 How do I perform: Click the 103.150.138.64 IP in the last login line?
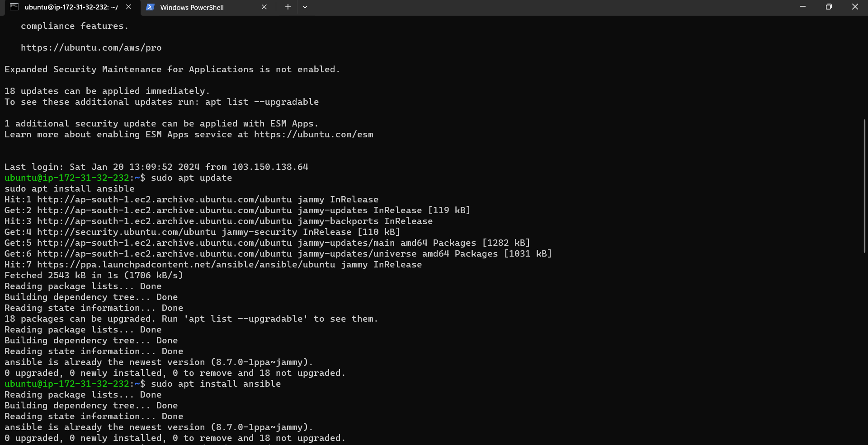(270, 167)
